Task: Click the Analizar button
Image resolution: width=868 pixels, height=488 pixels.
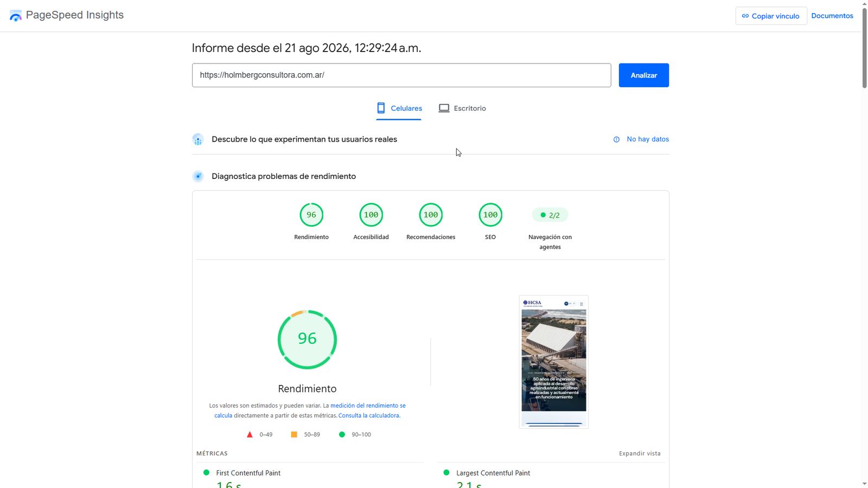Action: pos(644,75)
